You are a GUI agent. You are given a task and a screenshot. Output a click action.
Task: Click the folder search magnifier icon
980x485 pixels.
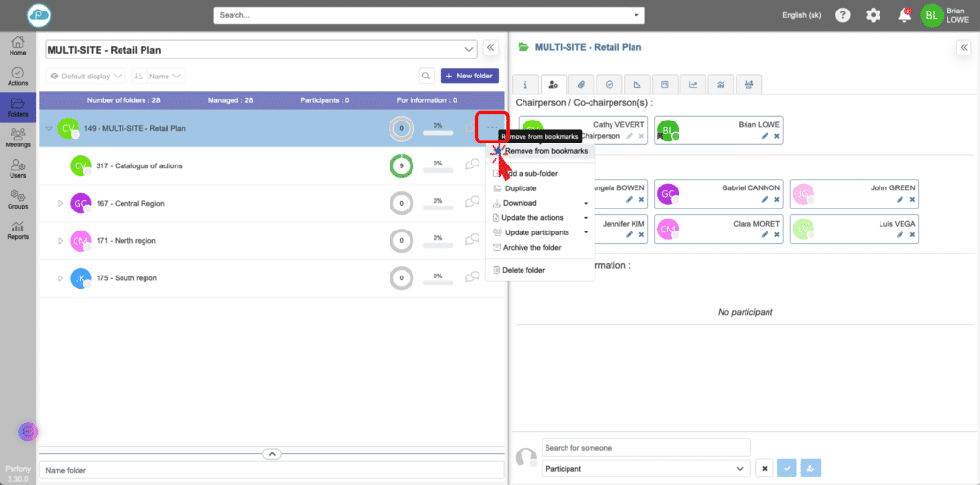pyautogui.click(x=426, y=76)
